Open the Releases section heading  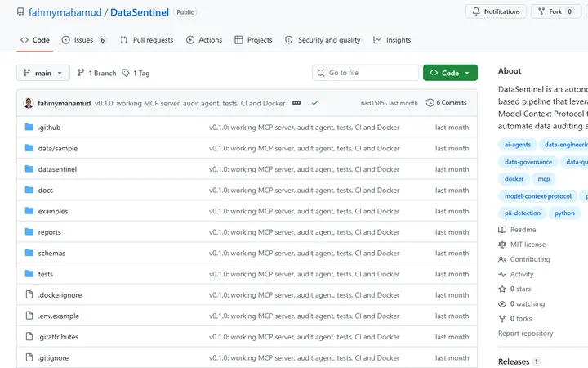[x=514, y=361]
